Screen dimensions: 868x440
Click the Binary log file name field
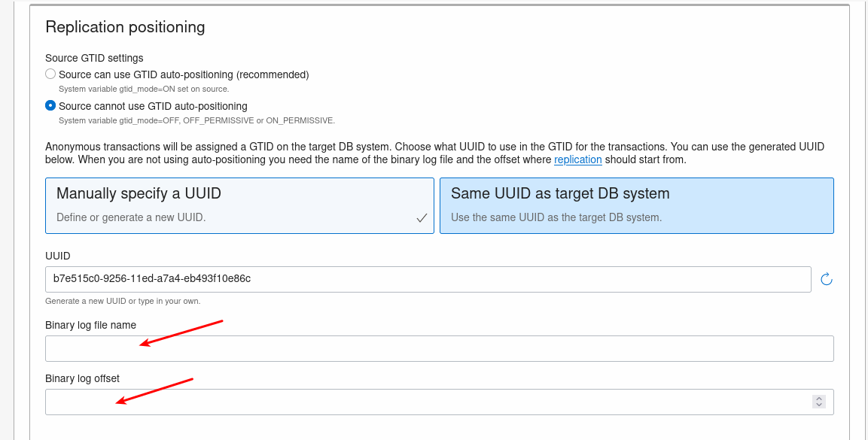click(x=439, y=349)
